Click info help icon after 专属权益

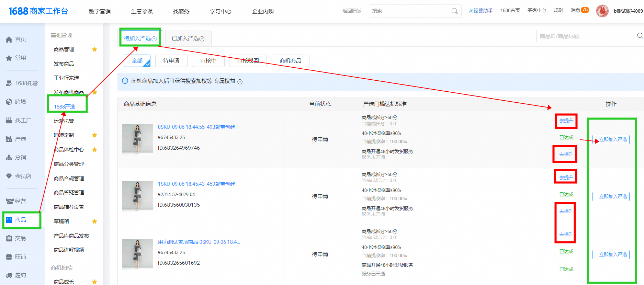click(x=240, y=82)
